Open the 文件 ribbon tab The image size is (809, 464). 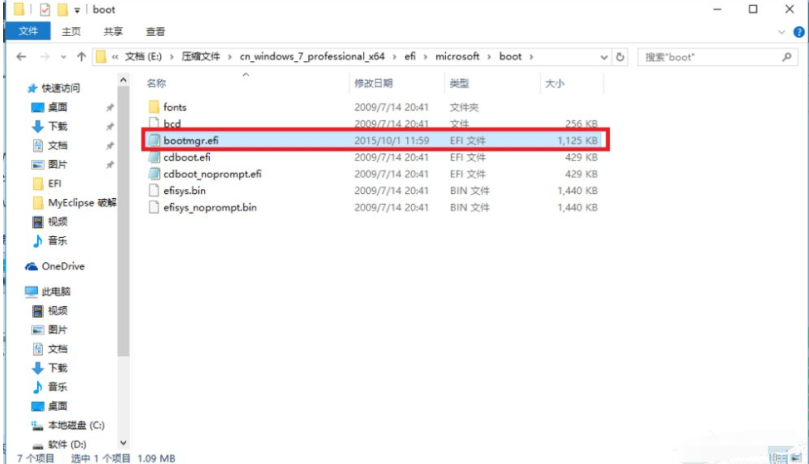point(28,31)
